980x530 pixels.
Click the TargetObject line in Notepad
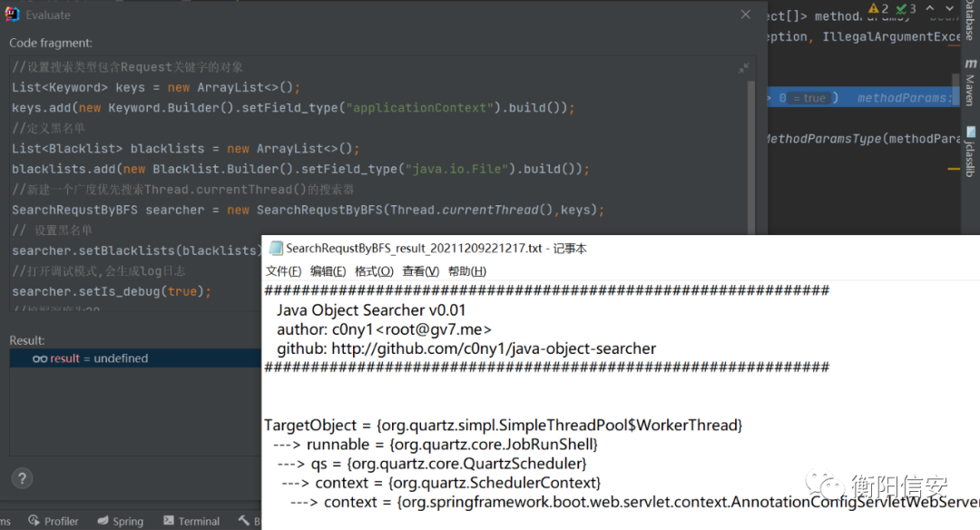pos(503,425)
